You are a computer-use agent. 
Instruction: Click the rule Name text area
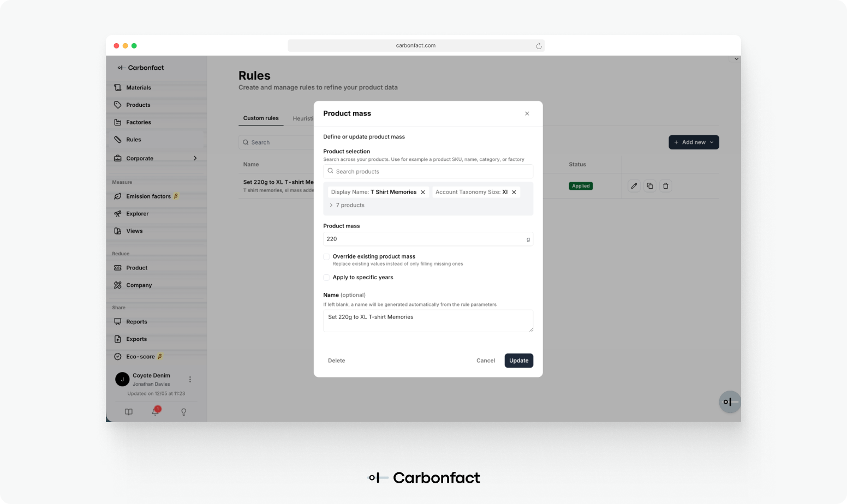(428, 321)
